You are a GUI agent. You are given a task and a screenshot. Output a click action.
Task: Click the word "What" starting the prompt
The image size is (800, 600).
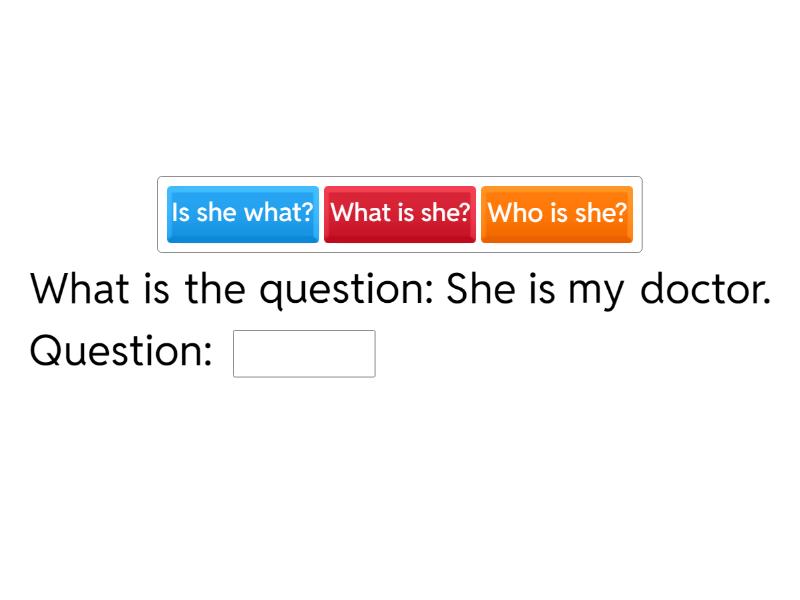(x=81, y=289)
